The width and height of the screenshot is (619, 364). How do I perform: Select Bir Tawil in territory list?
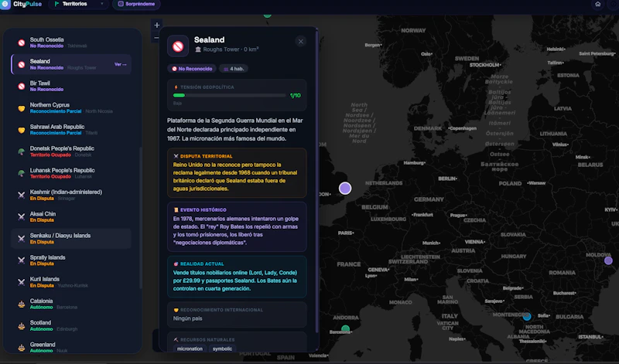point(71,86)
